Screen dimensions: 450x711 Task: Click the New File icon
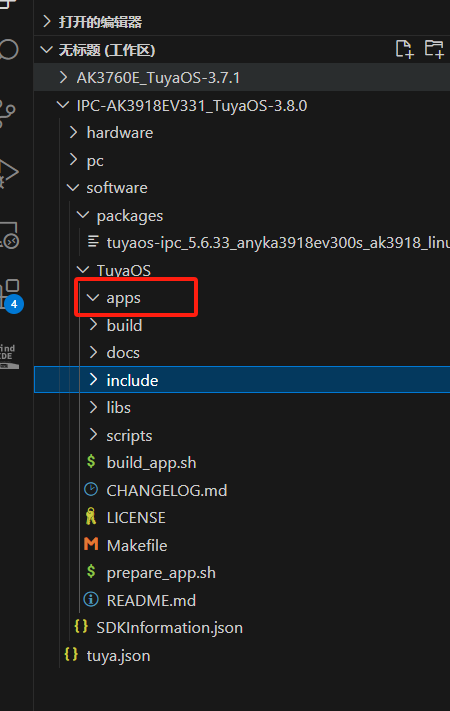point(404,49)
